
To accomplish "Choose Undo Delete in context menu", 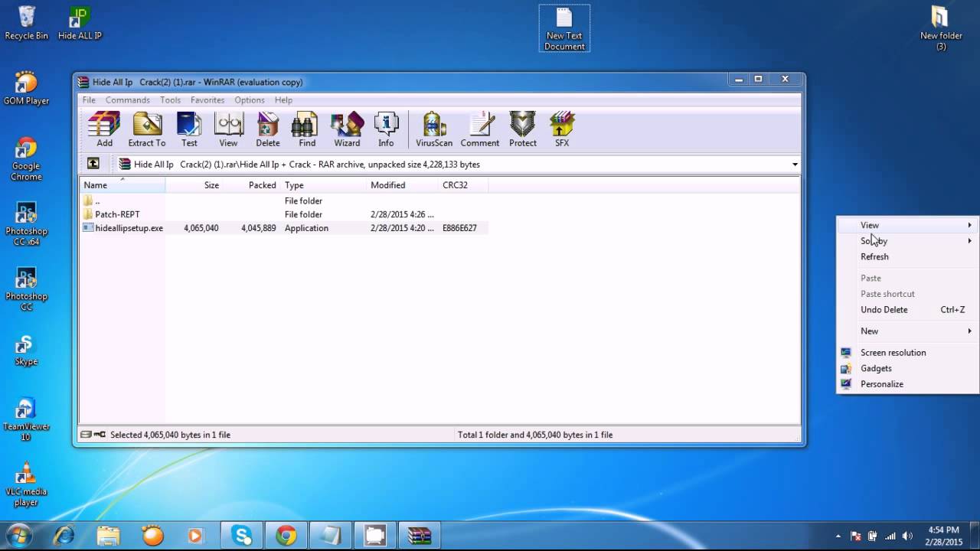I will [906, 310].
